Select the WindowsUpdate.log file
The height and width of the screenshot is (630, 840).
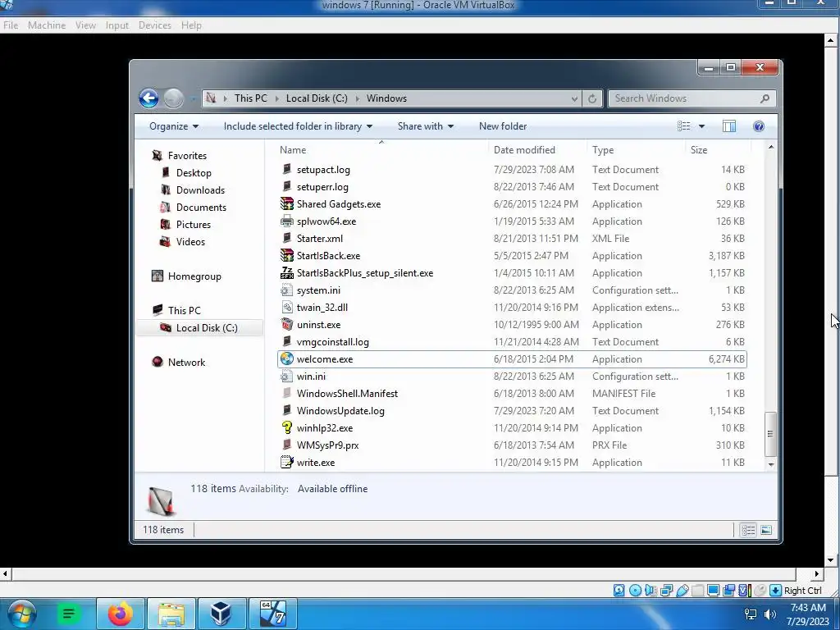click(340, 411)
